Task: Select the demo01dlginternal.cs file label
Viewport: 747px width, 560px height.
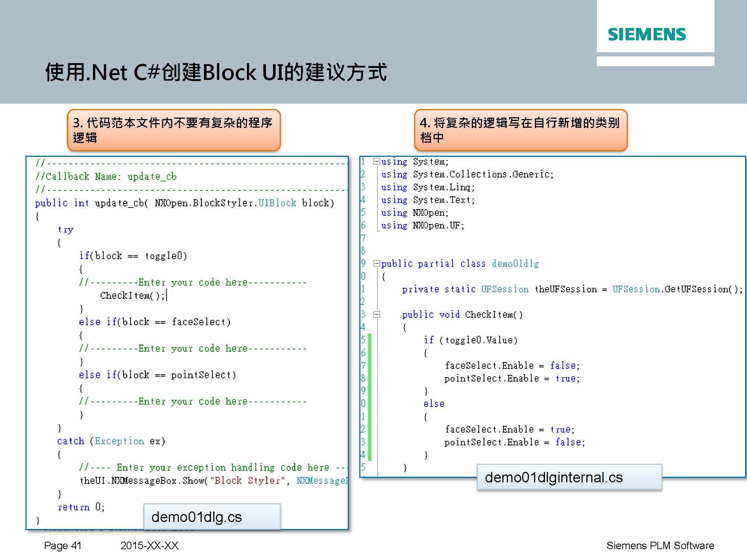Action: point(569,477)
